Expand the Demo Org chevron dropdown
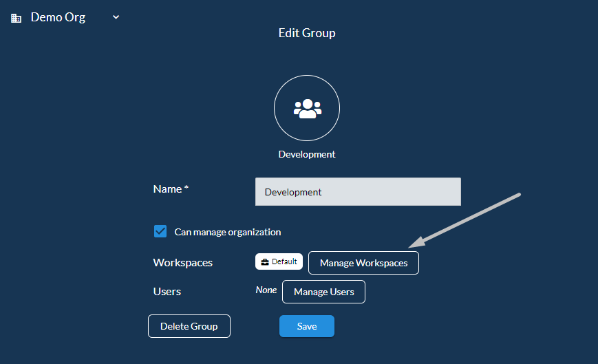Screen dimensions: 598x364 tap(116, 17)
